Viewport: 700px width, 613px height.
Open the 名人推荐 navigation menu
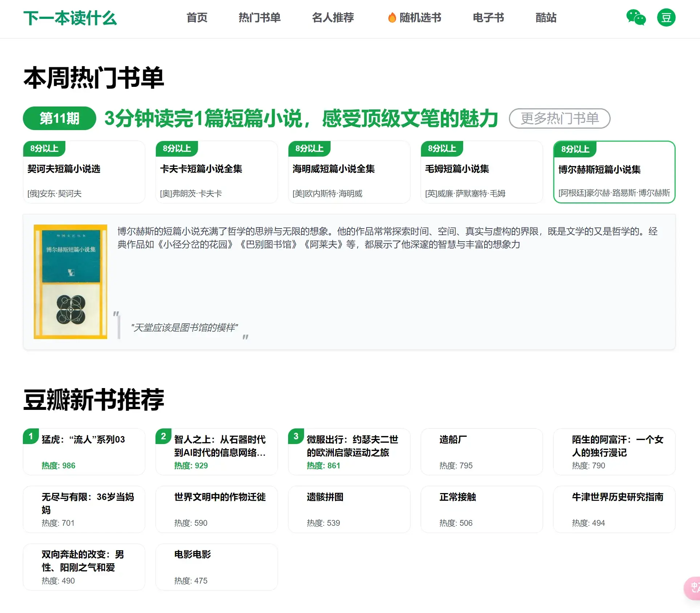(x=333, y=18)
